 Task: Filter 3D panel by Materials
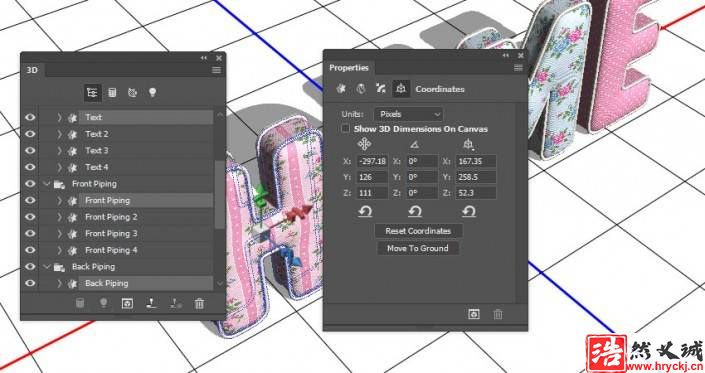(132, 93)
